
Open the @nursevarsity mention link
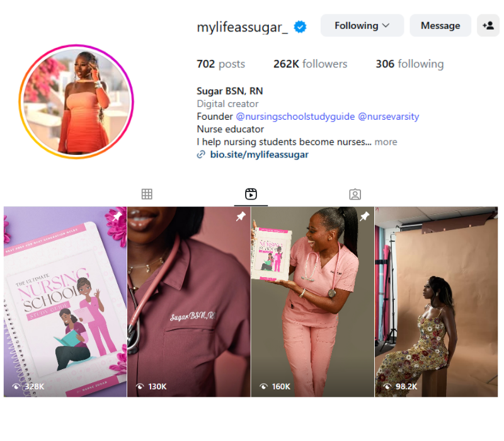[x=388, y=117]
